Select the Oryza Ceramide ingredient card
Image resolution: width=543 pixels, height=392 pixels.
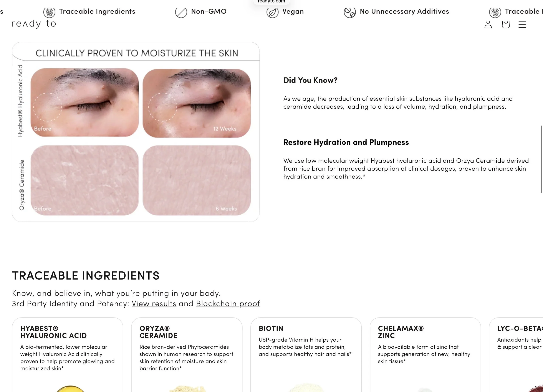coord(187,355)
